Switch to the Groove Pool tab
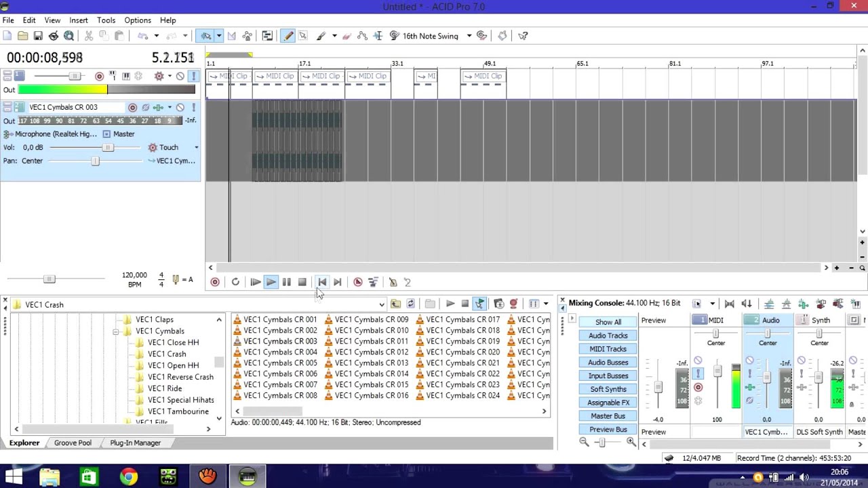The height and width of the screenshot is (488, 868). coord(73,443)
